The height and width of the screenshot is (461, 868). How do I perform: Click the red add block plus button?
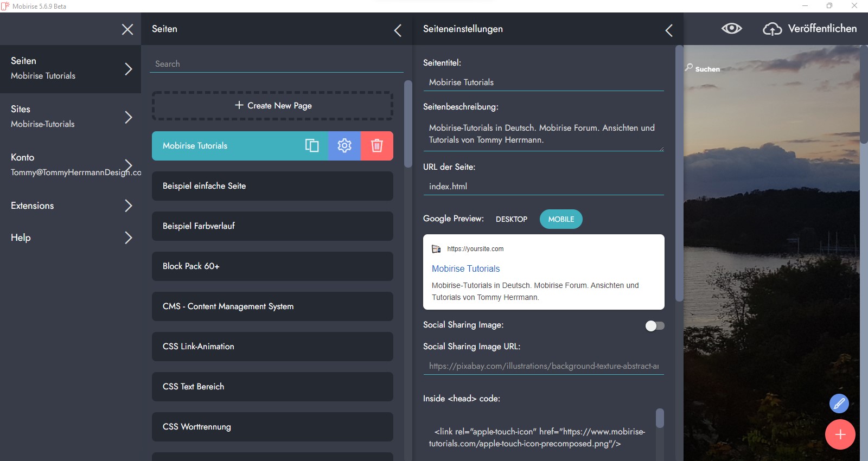840,434
